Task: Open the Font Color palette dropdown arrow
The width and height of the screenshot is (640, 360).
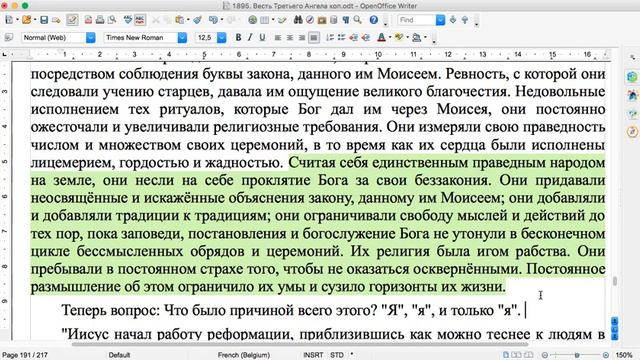Action: (x=390, y=38)
